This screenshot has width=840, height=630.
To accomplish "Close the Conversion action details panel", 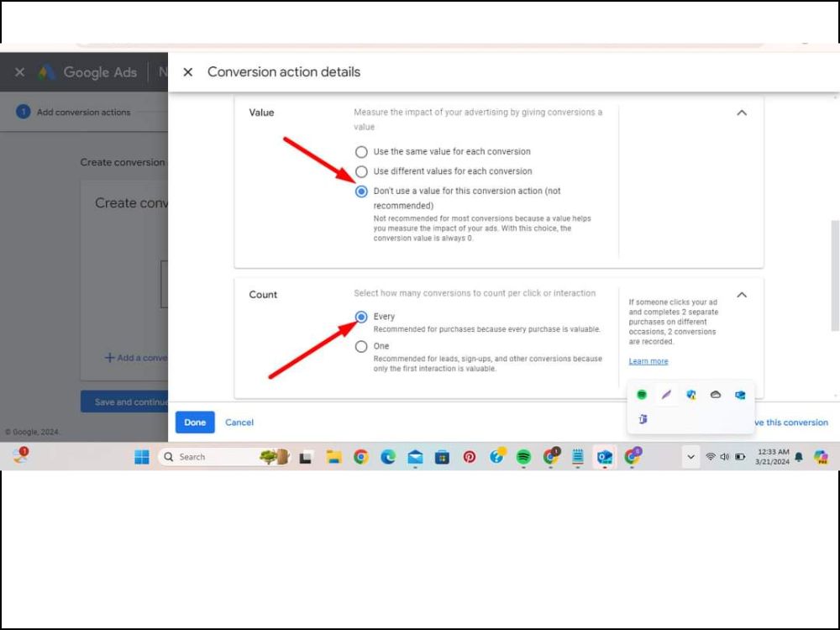I will (187, 71).
